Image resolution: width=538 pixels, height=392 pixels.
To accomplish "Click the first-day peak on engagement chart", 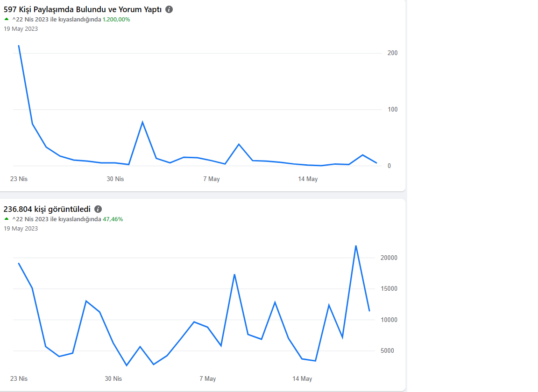I will (x=19, y=46).
